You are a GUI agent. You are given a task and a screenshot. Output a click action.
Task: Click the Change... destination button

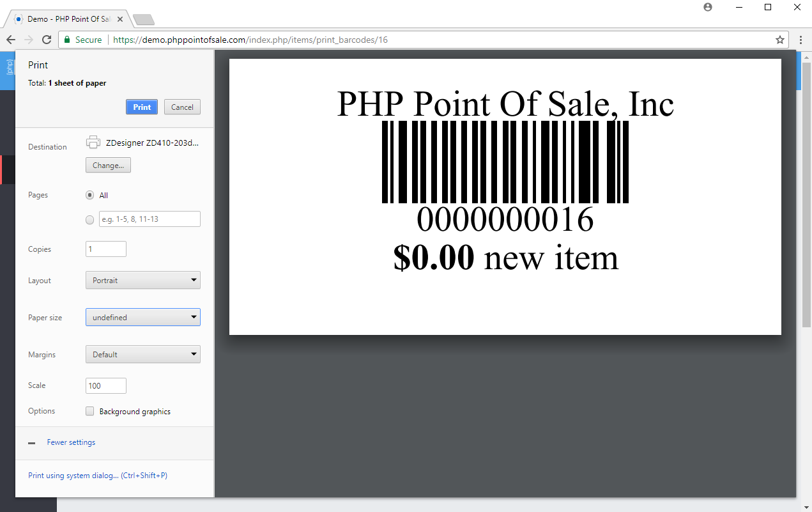pos(108,166)
